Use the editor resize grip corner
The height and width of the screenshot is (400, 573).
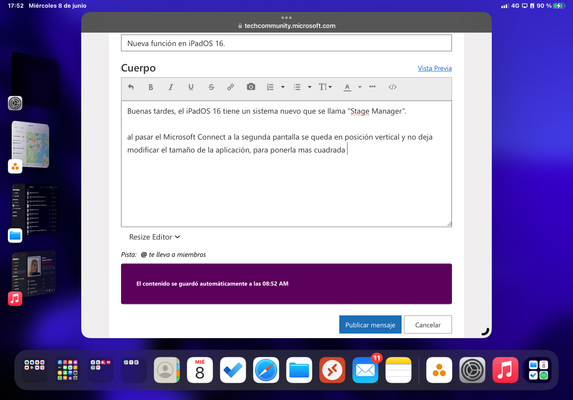point(449,224)
